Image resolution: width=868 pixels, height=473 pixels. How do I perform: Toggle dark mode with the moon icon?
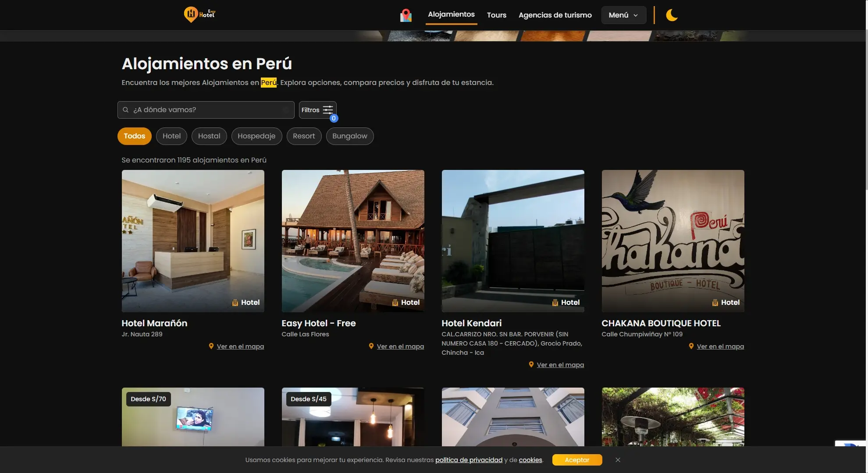coord(672,15)
